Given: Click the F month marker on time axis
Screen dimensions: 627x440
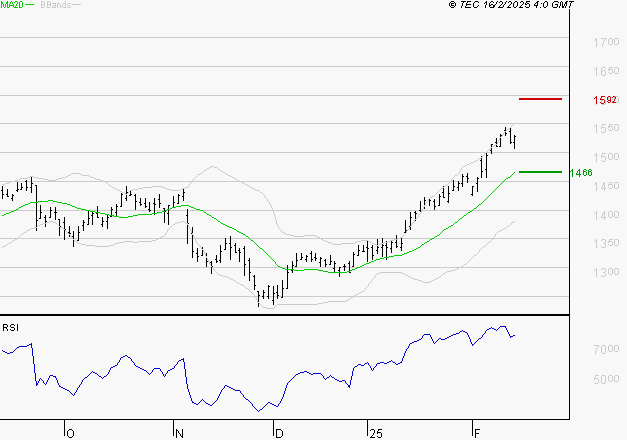Looking at the screenshot, I should [x=477, y=434].
